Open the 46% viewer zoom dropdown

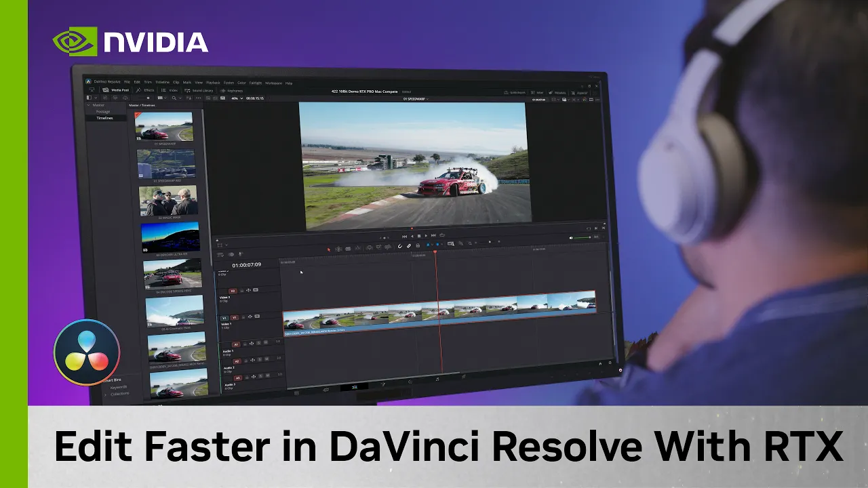236,98
